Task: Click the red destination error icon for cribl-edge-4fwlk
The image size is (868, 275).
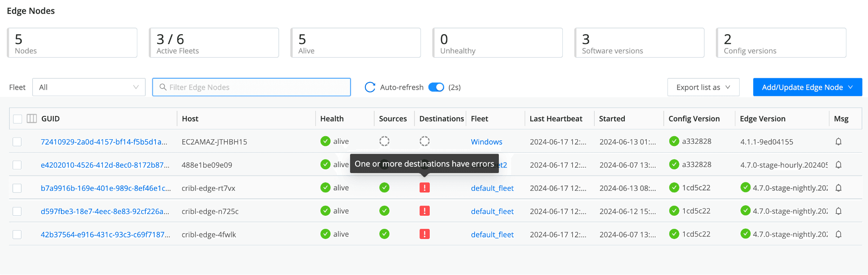Action: click(424, 234)
